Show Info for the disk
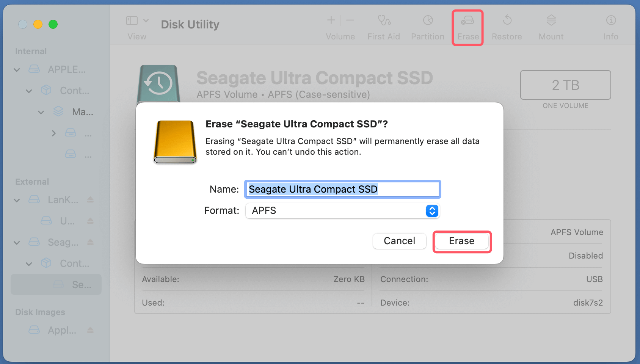Image resolution: width=640 pixels, height=364 pixels. (x=610, y=25)
